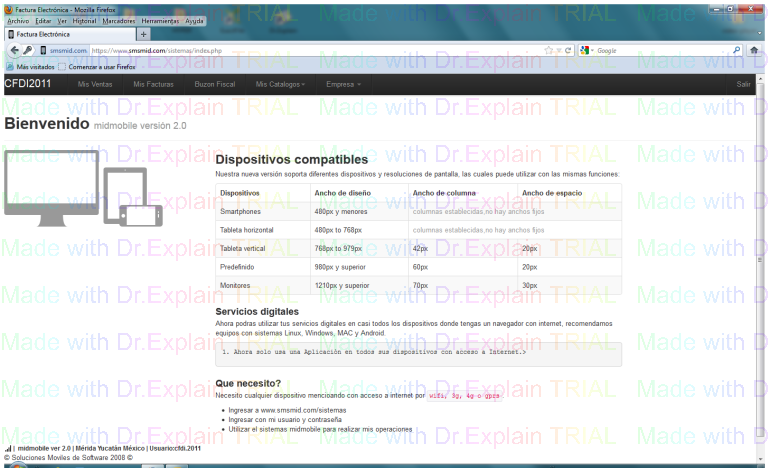Open the URL history dropdown arrow
Image resolution: width=769 pixels, height=468 pixels.
click(559, 51)
